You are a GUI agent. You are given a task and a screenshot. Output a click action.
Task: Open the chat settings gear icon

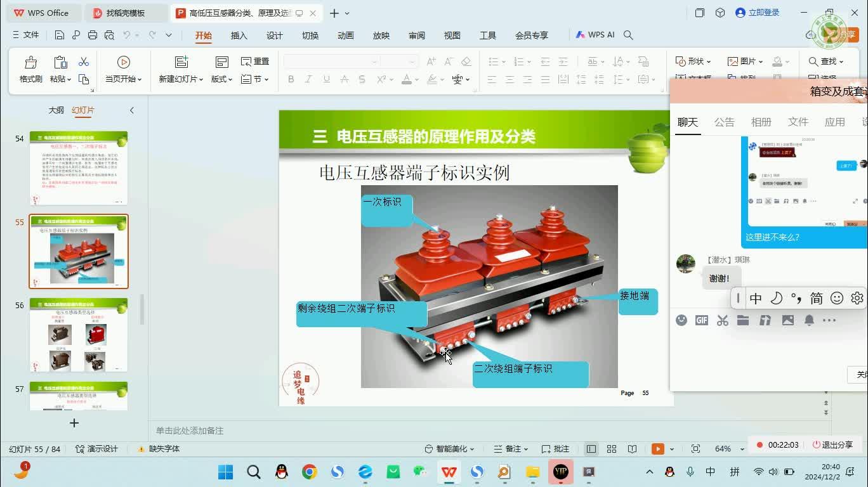[857, 297]
